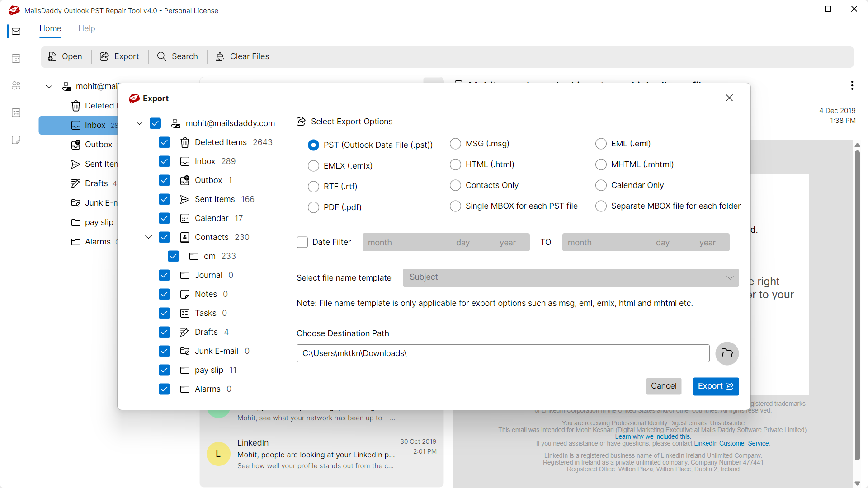
Task: Click the Clear Files toolbar button
Action: coord(242,56)
